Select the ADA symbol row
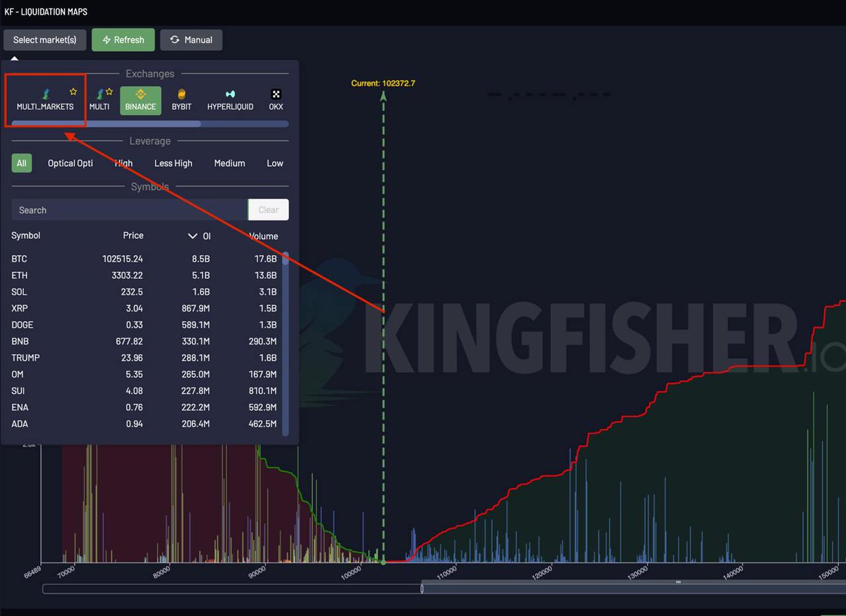Viewport: 846px width, 616px height. click(x=145, y=424)
